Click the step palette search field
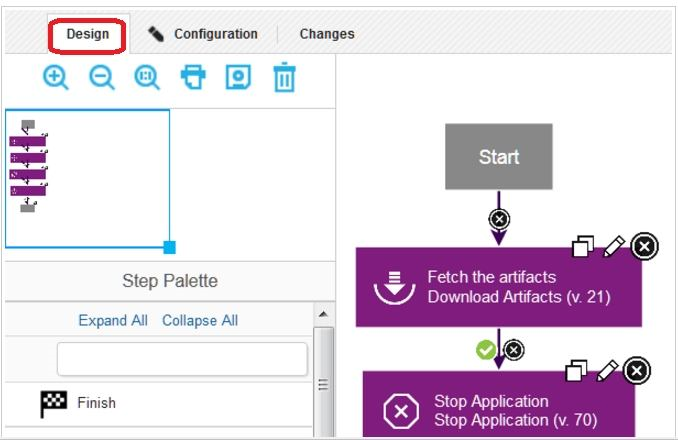 (182, 359)
